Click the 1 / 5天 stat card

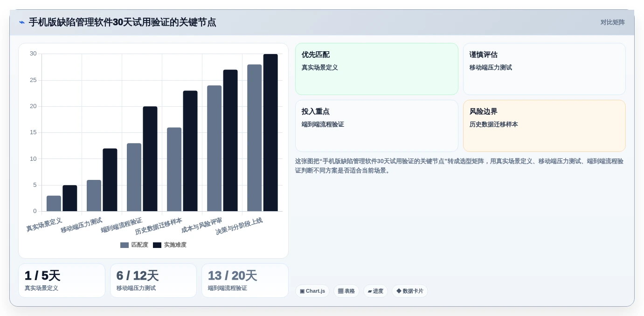(62, 281)
